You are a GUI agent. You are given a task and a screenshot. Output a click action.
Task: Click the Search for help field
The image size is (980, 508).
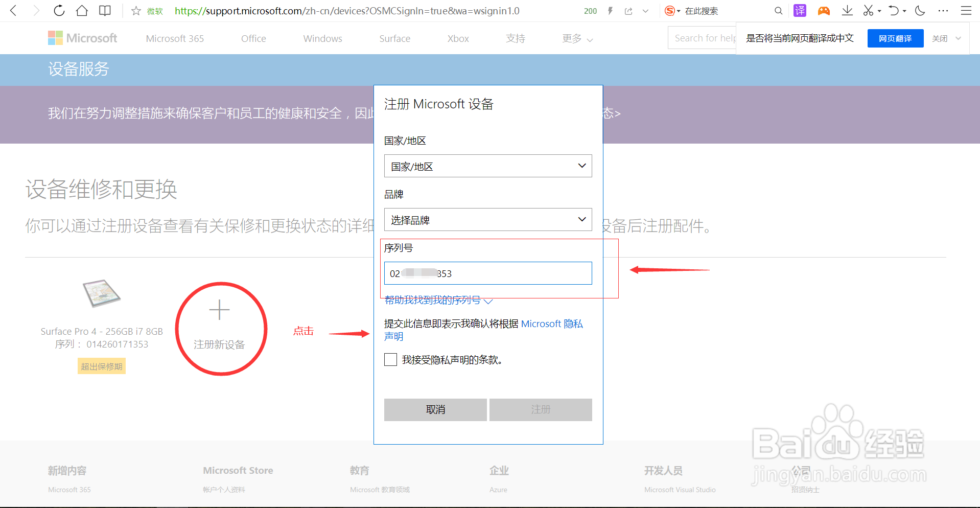pyautogui.click(x=702, y=38)
